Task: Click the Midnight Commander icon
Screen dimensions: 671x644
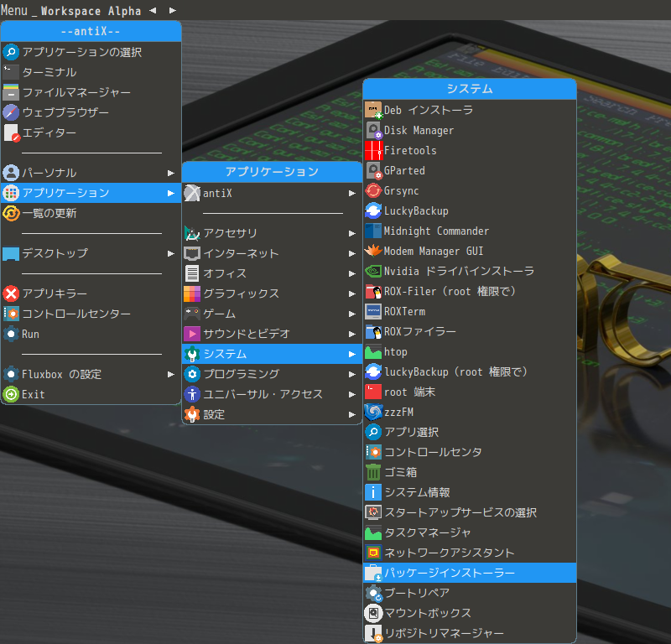Action: click(x=373, y=231)
